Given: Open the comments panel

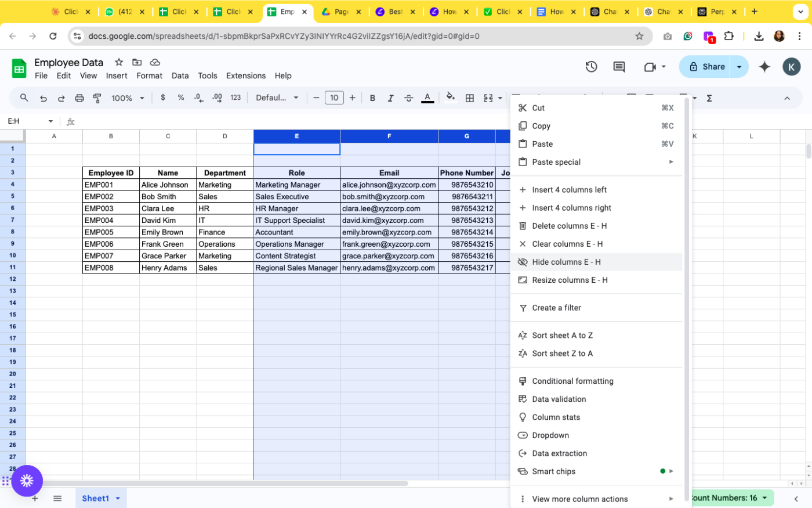Looking at the screenshot, I should 618,67.
